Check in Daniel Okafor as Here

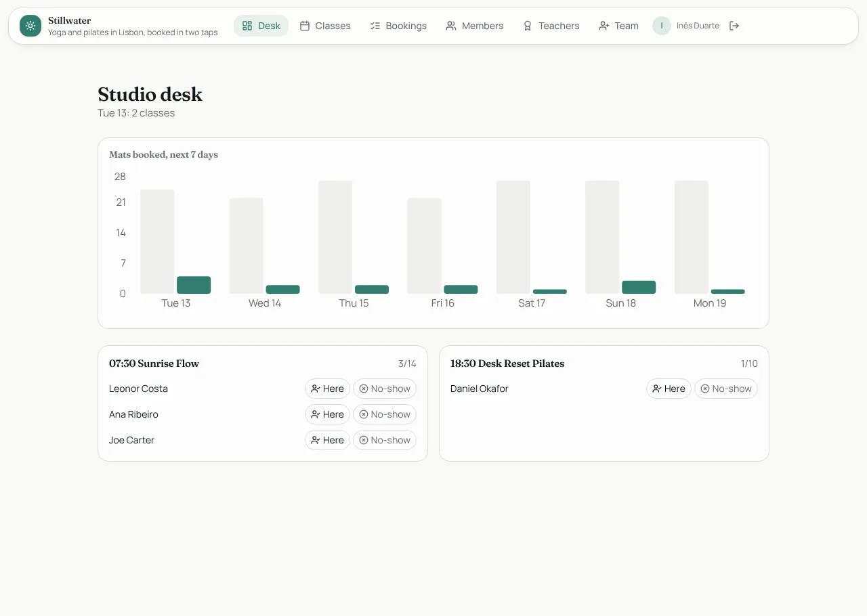[x=669, y=389]
